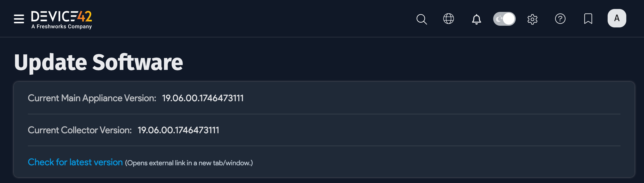Click the globe language icon

point(448,18)
